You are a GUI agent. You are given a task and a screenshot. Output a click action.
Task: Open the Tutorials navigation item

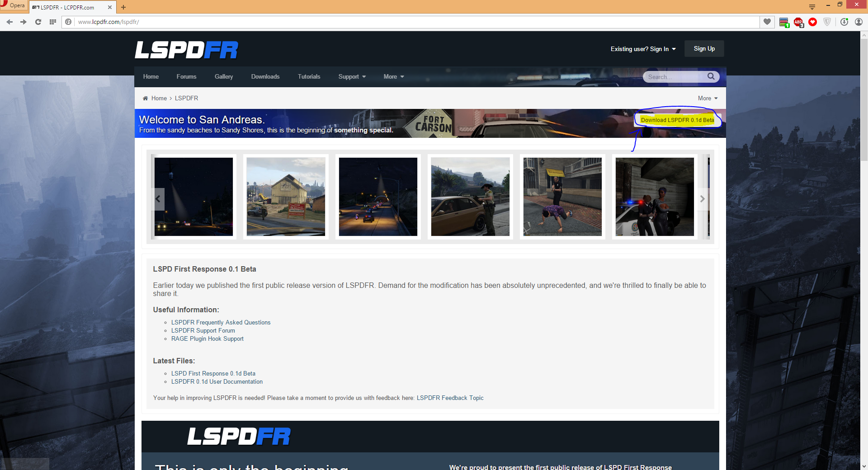309,77
